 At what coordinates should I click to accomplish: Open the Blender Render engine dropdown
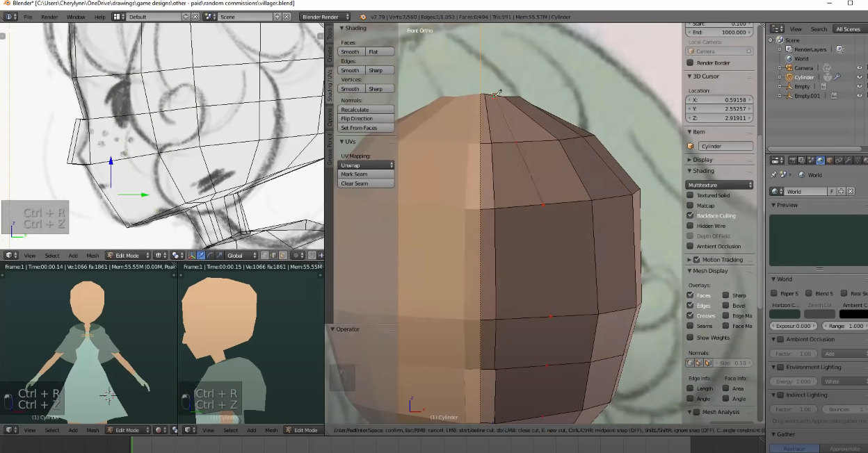point(325,17)
